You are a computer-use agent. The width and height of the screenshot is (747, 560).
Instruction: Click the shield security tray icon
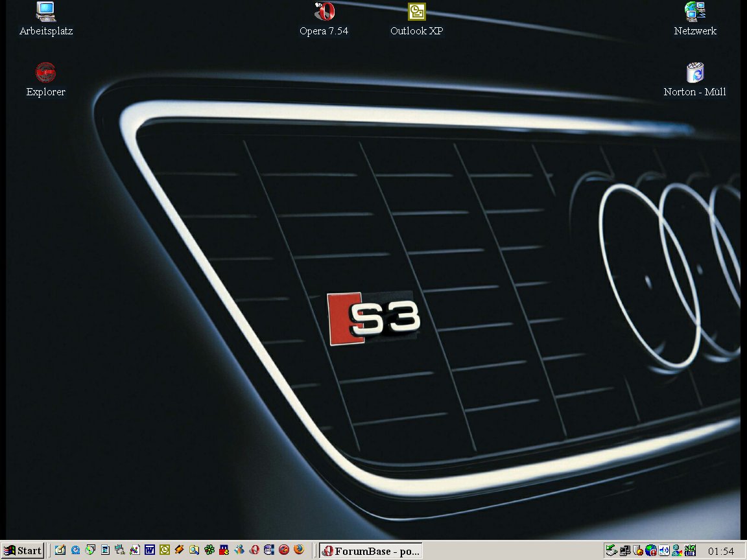pos(638,550)
